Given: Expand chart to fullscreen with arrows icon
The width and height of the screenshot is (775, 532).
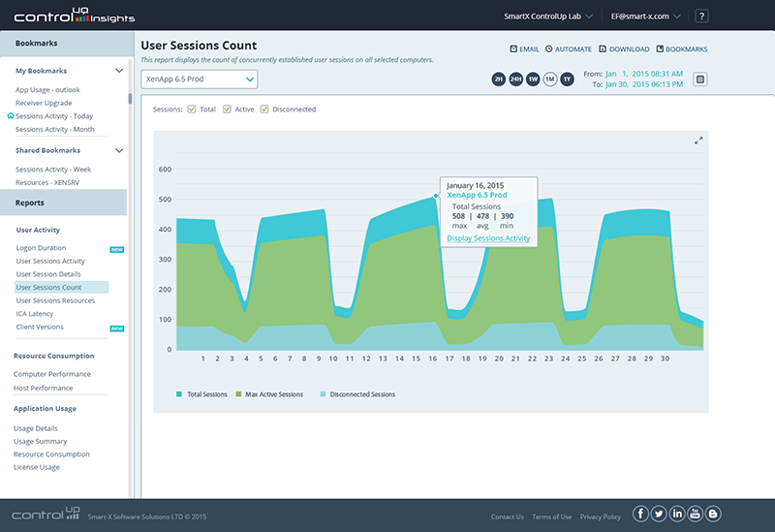Looking at the screenshot, I should tap(698, 141).
